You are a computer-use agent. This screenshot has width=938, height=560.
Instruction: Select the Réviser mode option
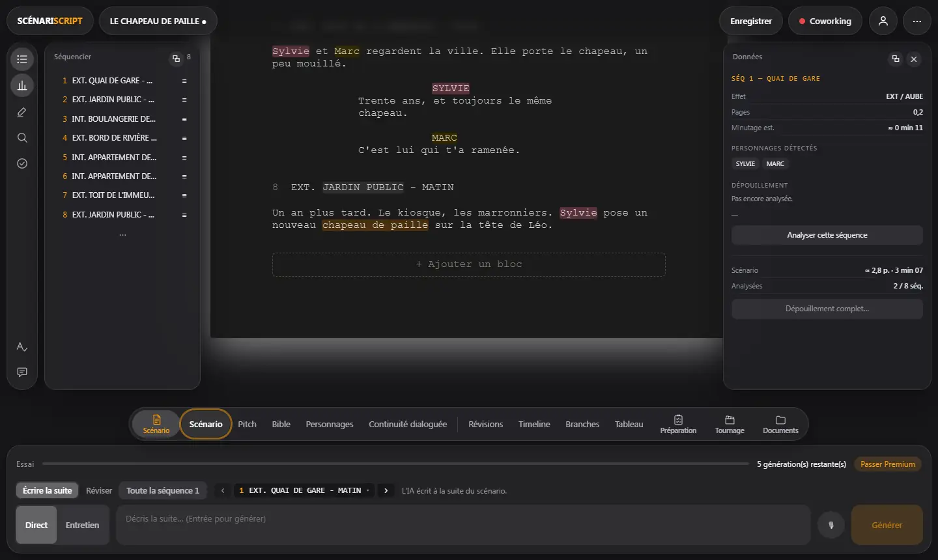(99, 490)
